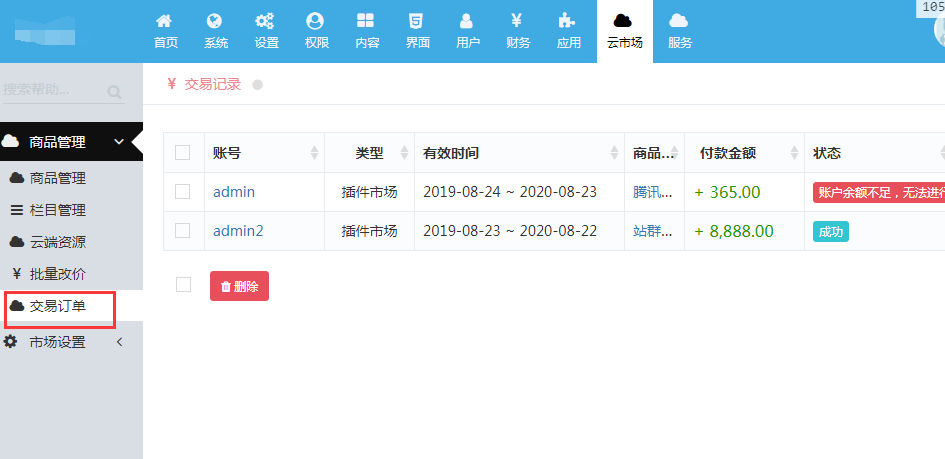
Task: Click the date range 2019-08-24 ~ 2020-08-23
Action: (510, 192)
